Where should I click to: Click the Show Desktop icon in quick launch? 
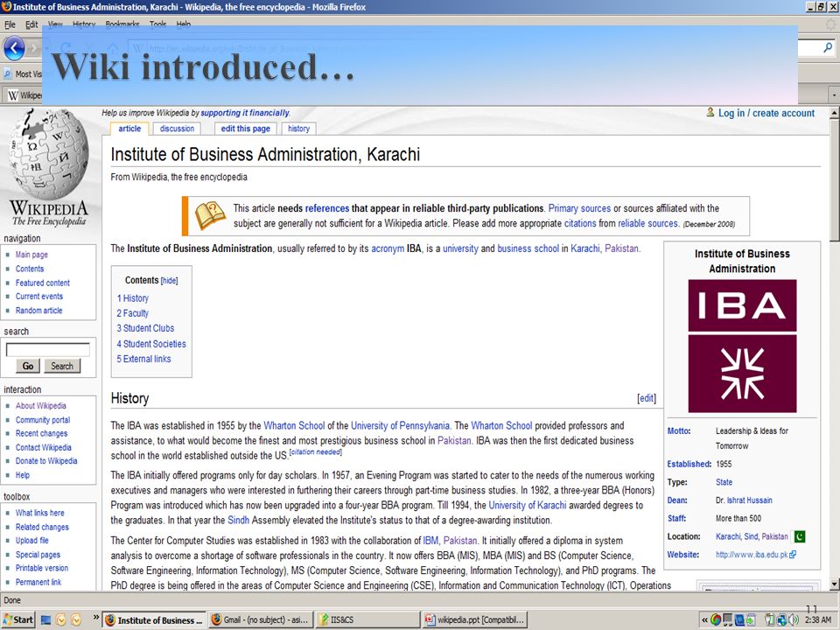45,619
